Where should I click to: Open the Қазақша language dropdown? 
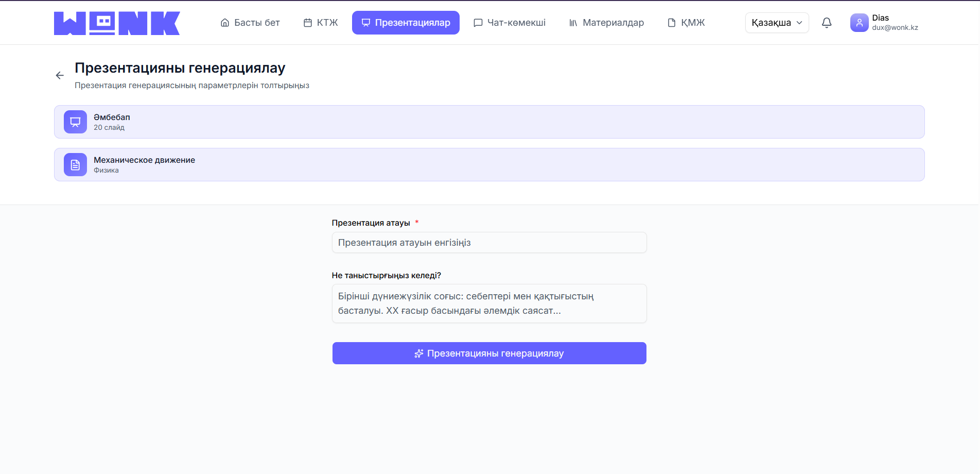[777, 23]
